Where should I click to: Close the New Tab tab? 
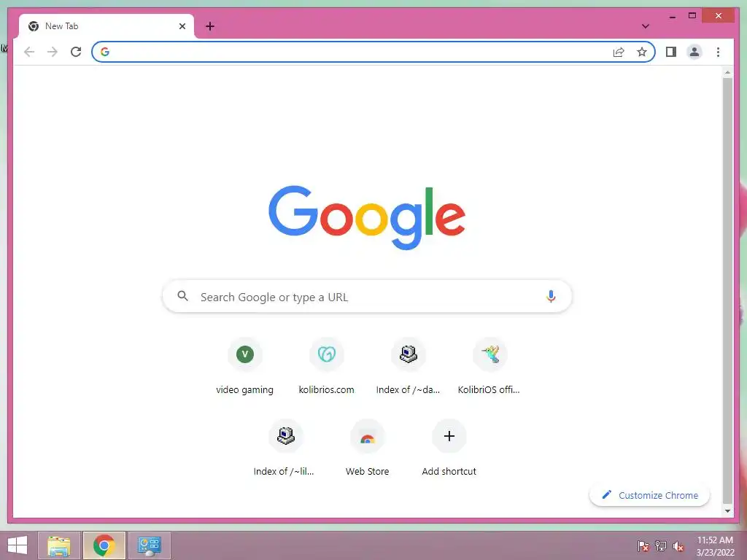(182, 26)
